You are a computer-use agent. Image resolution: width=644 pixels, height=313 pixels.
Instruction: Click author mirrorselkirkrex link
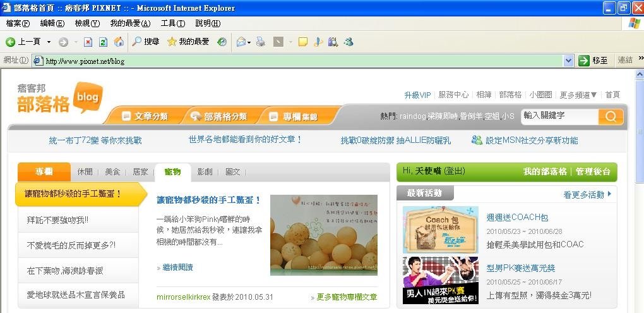(x=184, y=297)
